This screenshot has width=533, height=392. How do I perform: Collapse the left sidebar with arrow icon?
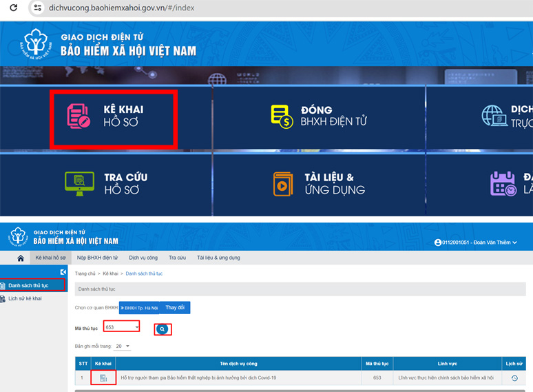pyautogui.click(x=63, y=272)
